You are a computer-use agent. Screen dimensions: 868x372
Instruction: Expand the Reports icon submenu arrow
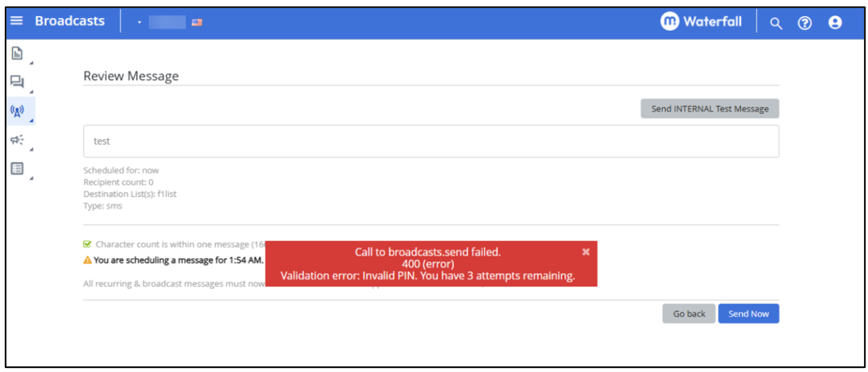point(31,63)
